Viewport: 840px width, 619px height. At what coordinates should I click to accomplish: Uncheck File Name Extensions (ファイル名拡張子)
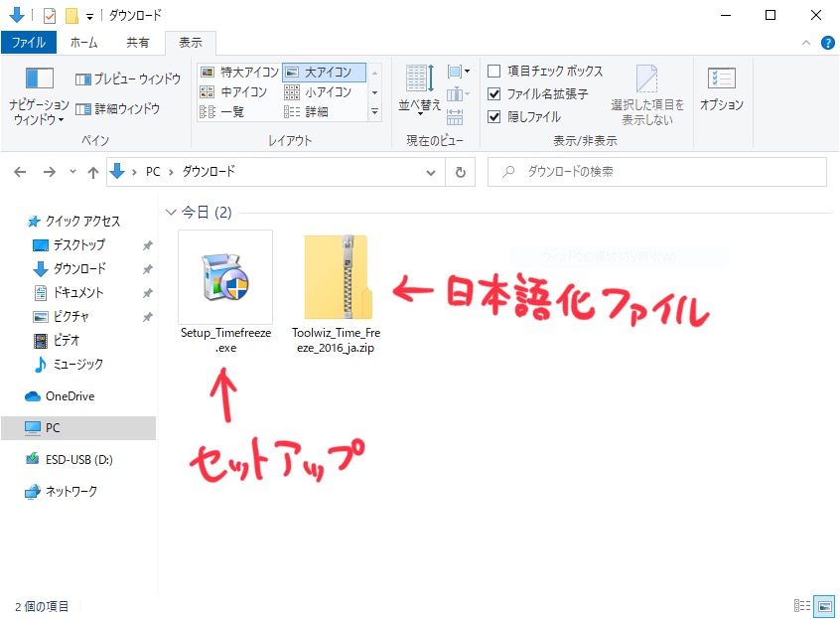coord(494,94)
